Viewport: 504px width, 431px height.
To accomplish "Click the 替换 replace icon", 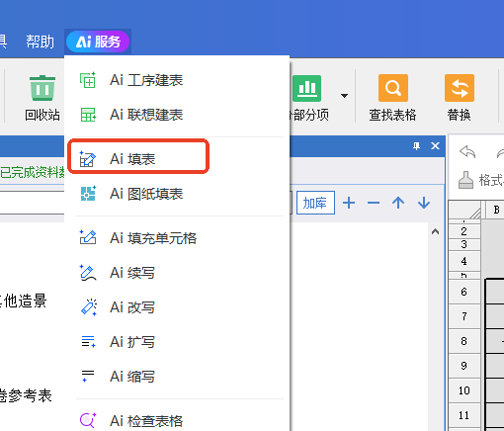I will (x=460, y=88).
